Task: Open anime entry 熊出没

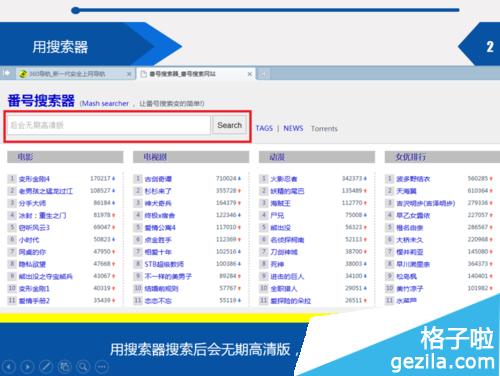Action: [x=280, y=228]
